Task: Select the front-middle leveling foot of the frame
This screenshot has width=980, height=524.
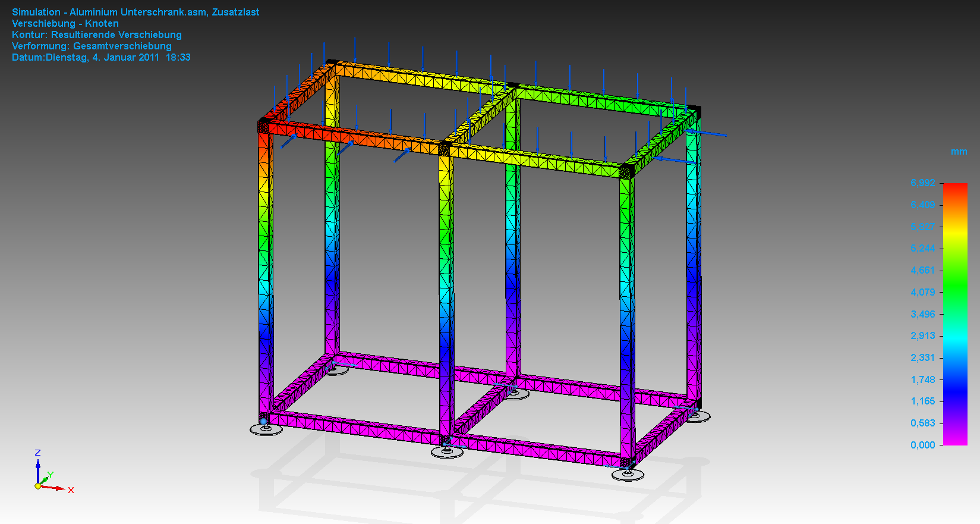Action: 447,452
